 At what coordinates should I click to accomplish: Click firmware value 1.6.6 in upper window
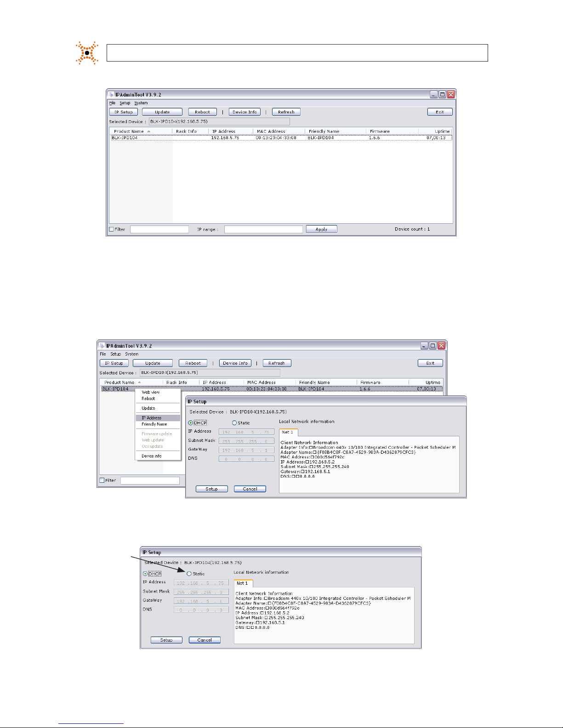[x=375, y=138]
